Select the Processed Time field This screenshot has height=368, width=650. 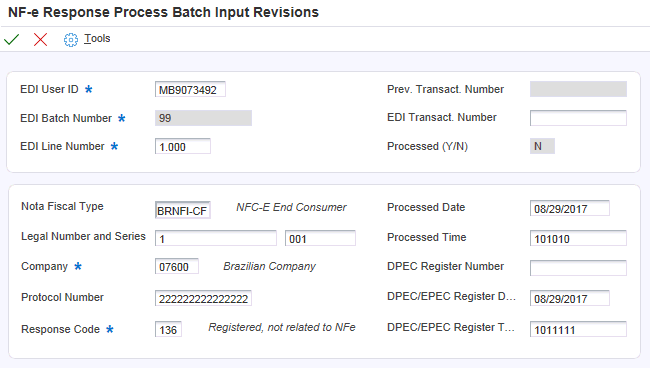pyautogui.click(x=578, y=238)
